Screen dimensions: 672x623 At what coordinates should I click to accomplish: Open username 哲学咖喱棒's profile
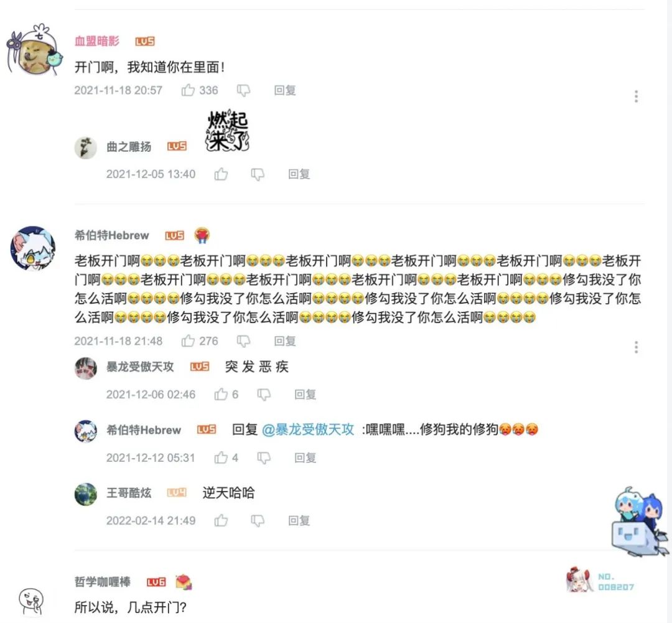103,581
